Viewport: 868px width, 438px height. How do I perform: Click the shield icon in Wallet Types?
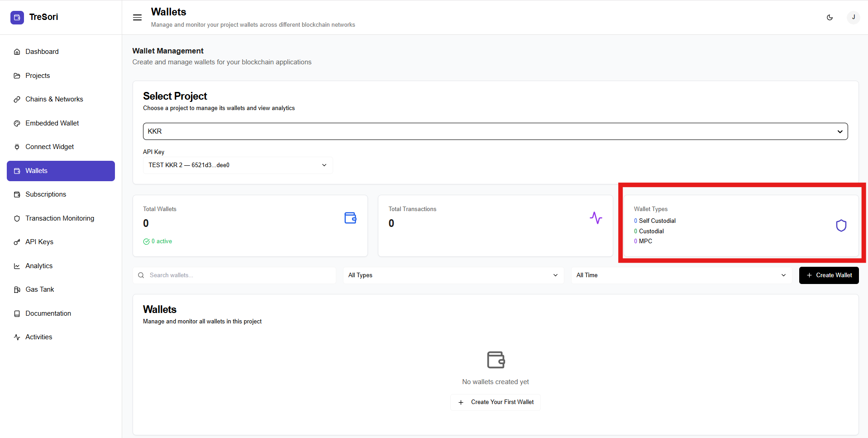pos(841,226)
